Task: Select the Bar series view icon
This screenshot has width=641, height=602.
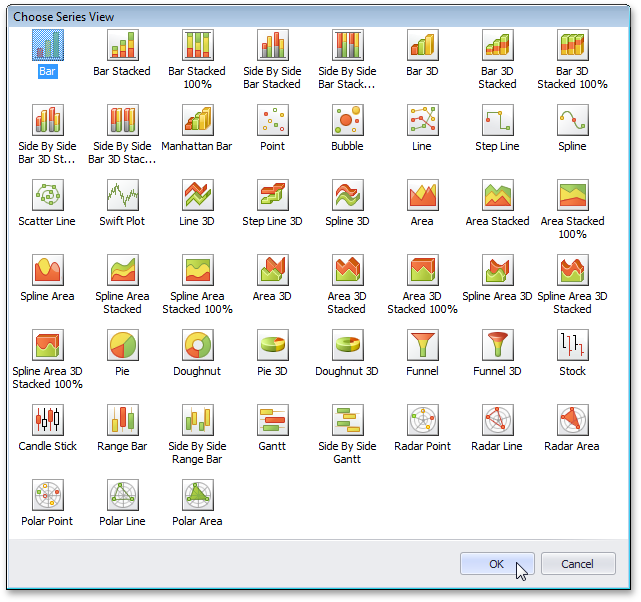Action: coord(48,45)
